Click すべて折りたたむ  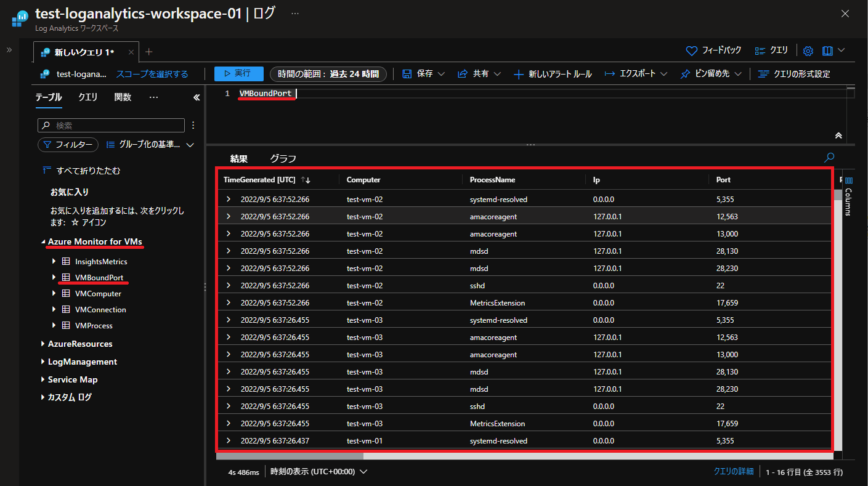(81, 170)
